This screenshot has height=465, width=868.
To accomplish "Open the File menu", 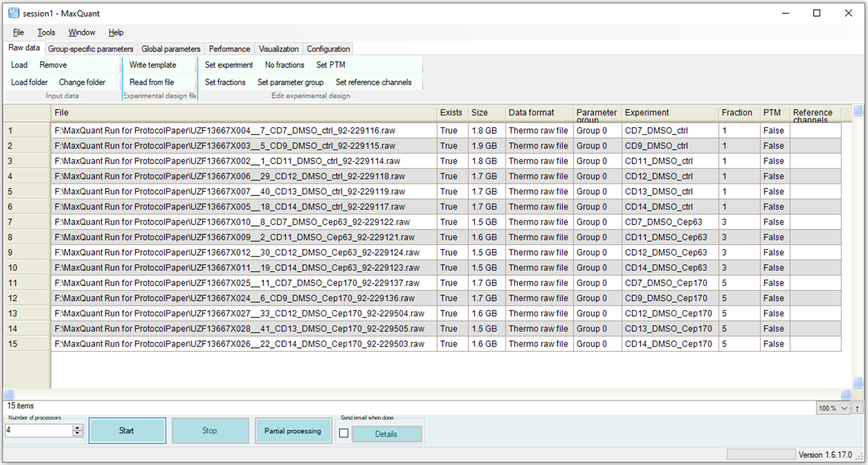I will click(x=18, y=32).
